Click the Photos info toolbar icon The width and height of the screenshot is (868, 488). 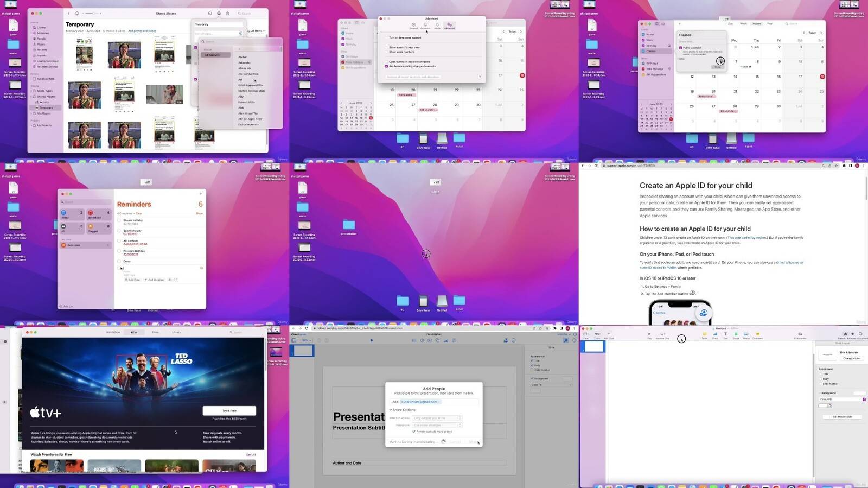click(x=210, y=13)
